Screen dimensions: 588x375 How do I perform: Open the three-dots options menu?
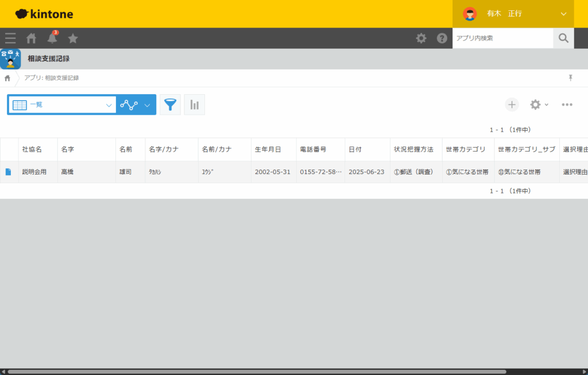click(x=567, y=105)
